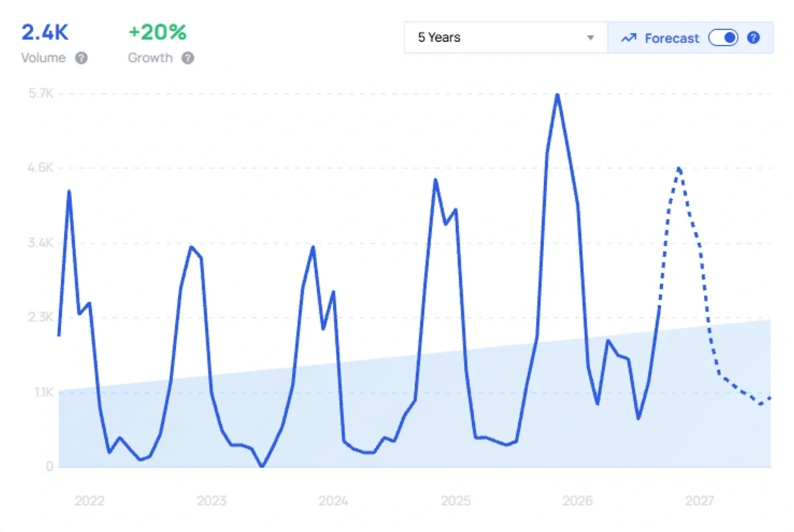Click the Growth help question mark icon
794x532 pixels.
pos(188,58)
